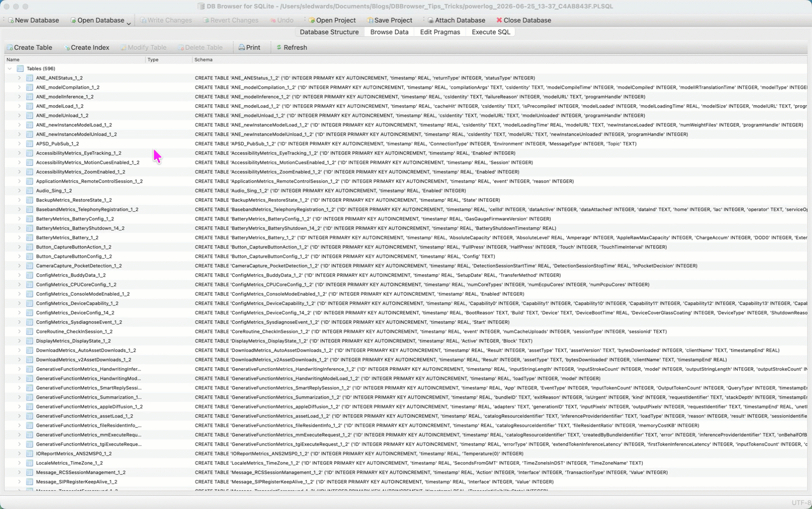This screenshot has width=812, height=509.
Task: Click Attach Database icon
Action: pyautogui.click(x=430, y=20)
